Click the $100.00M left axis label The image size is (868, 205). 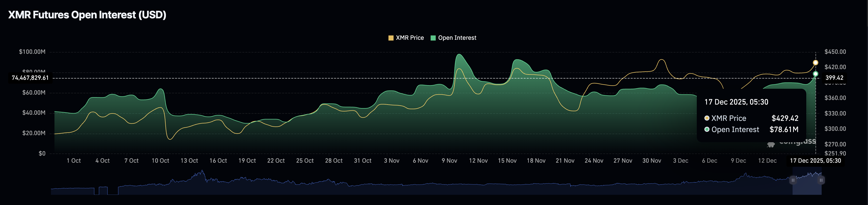32,52
